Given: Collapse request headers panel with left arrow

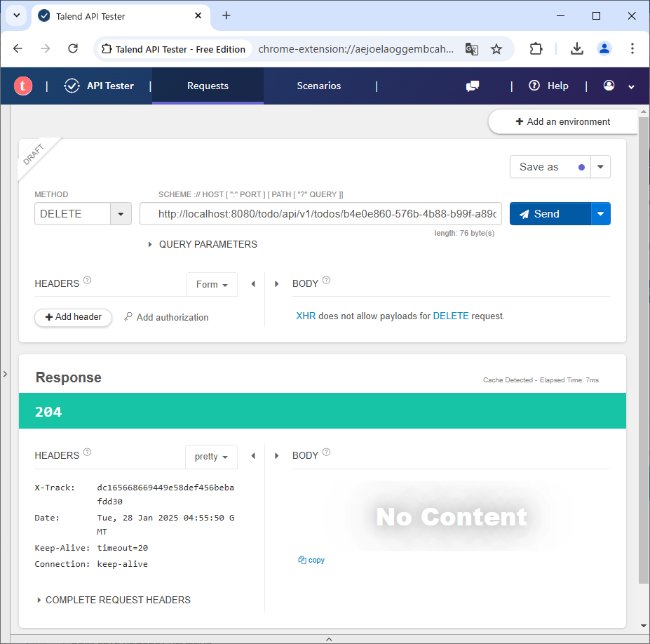Looking at the screenshot, I should pos(253,284).
